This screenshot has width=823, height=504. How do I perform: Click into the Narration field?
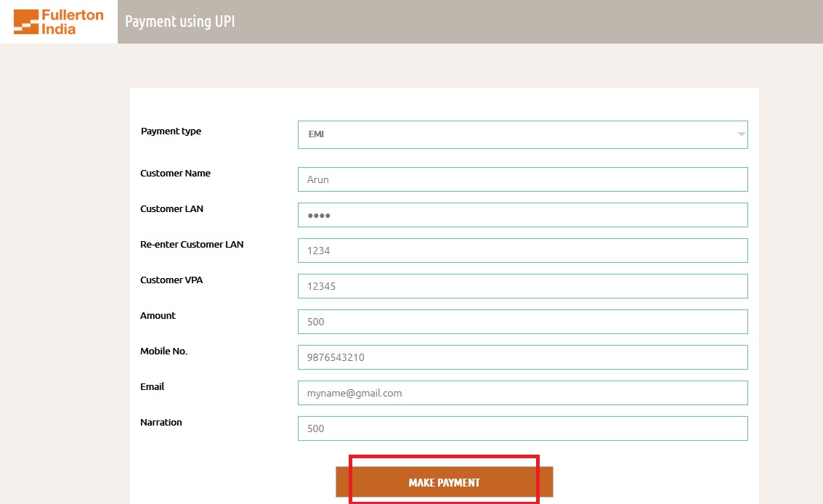(522, 428)
